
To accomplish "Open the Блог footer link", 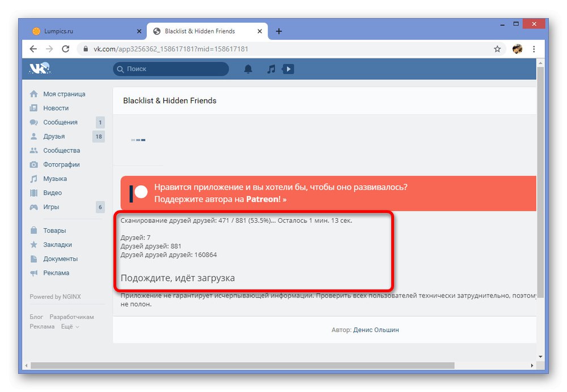I will (x=36, y=317).
